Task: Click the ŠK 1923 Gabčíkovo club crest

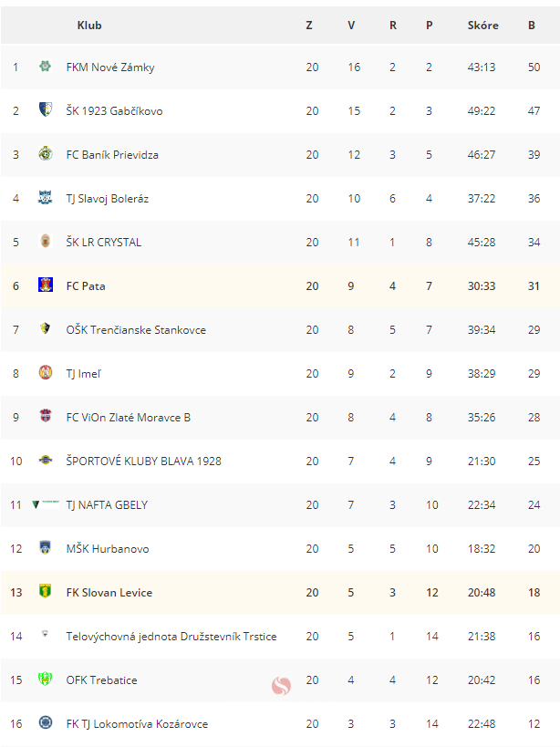Action: 46,109
